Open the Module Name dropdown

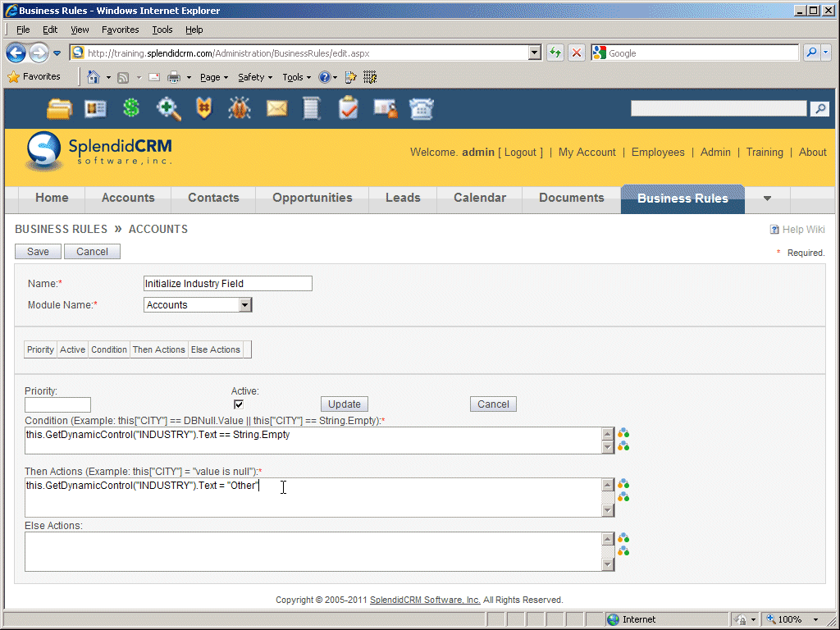244,305
